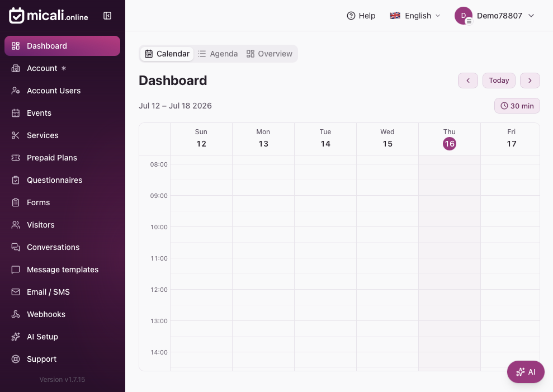
Task: Click the Message templates bubble icon
Action: pyautogui.click(x=16, y=270)
